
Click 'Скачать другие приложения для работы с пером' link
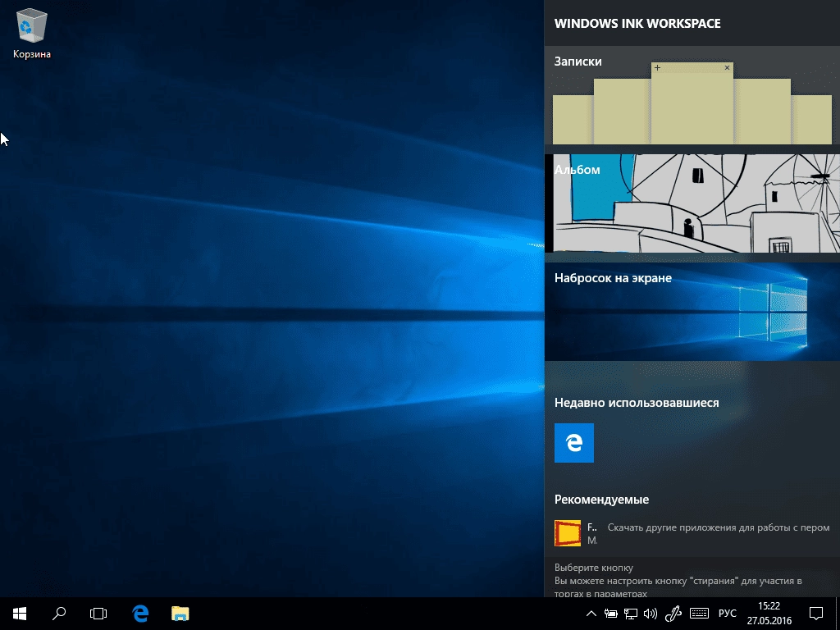coord(719,527)
